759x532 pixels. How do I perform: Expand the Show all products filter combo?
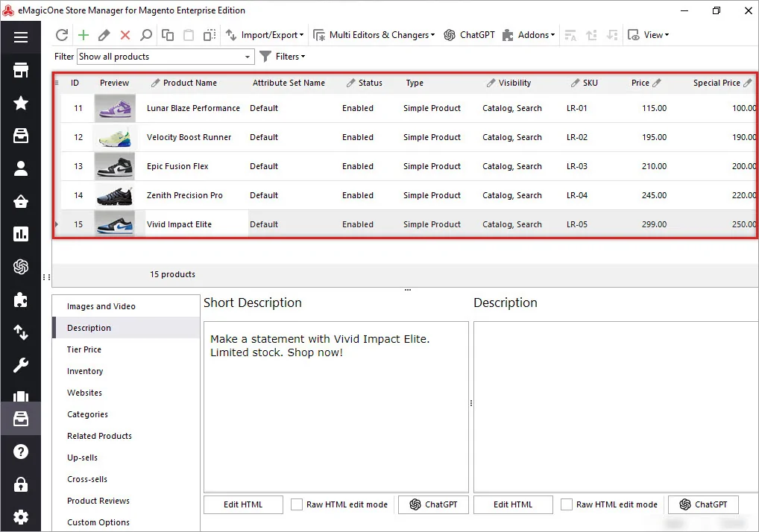(247, 57)
